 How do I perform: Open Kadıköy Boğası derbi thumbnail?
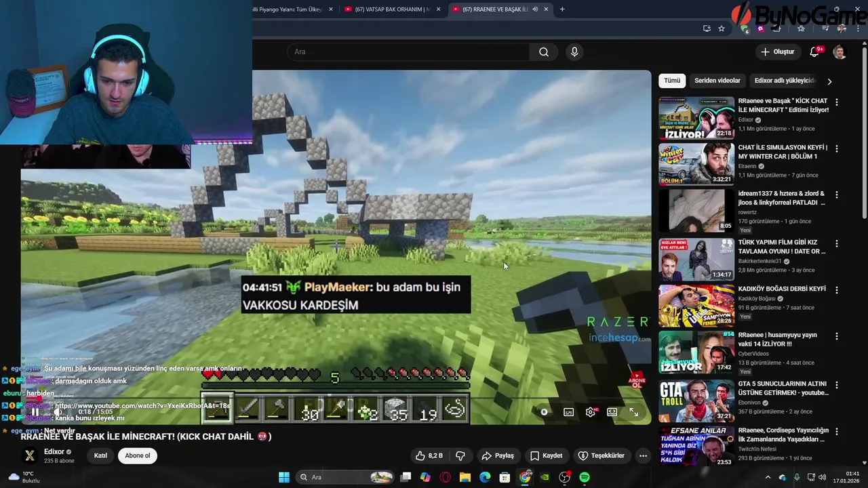696,306
